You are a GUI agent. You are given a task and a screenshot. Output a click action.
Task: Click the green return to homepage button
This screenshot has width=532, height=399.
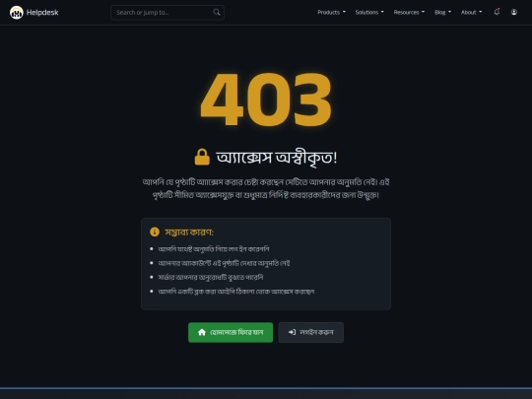click(x=231, y=332)
